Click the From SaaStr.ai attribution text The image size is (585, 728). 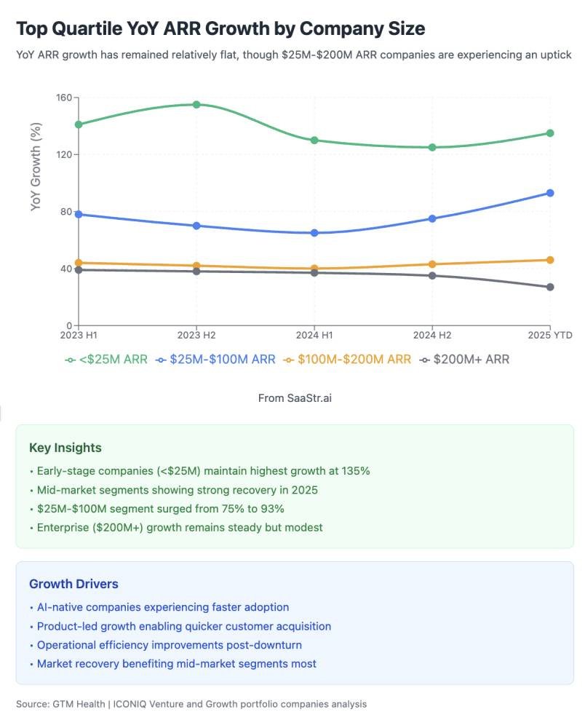tap(292, 398)
